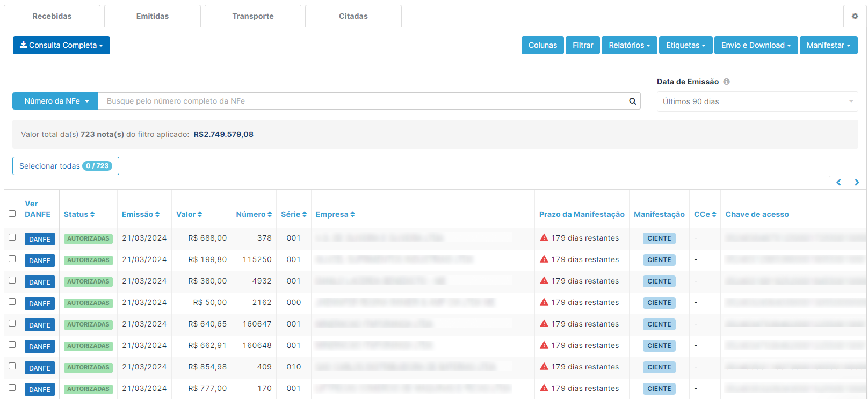Open the settings gear icon
868x399 pixels.
click(x=855, y=16)
